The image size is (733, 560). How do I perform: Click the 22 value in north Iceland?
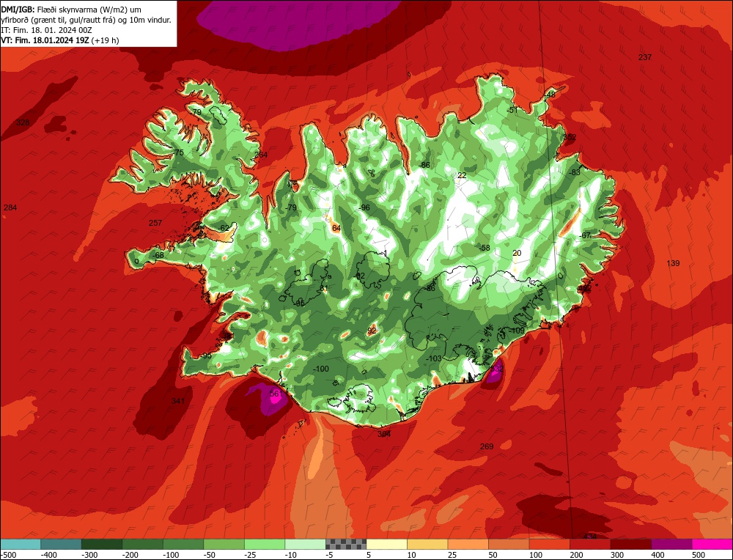pos(462,175)
